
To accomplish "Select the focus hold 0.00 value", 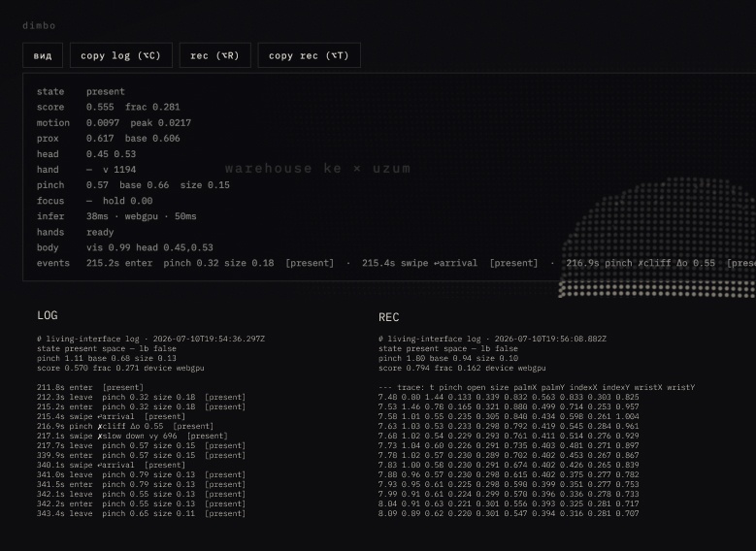I will pos(119,201).
